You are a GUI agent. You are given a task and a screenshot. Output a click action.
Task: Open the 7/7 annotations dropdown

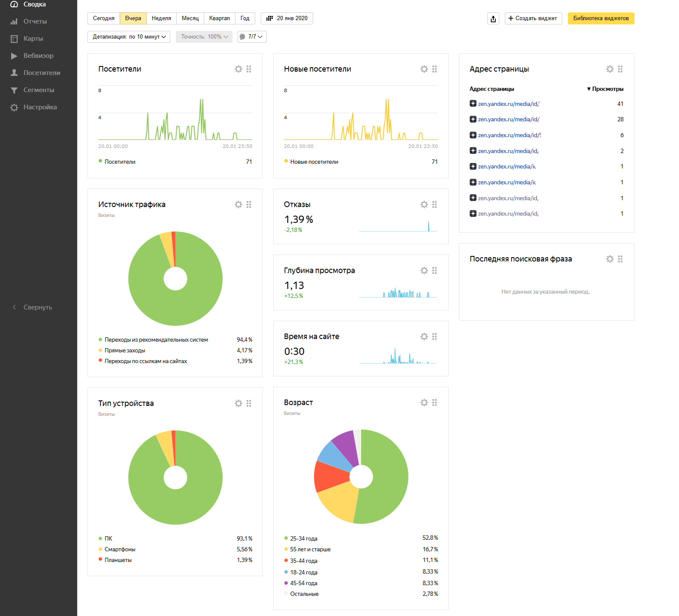tap(252, 37)
